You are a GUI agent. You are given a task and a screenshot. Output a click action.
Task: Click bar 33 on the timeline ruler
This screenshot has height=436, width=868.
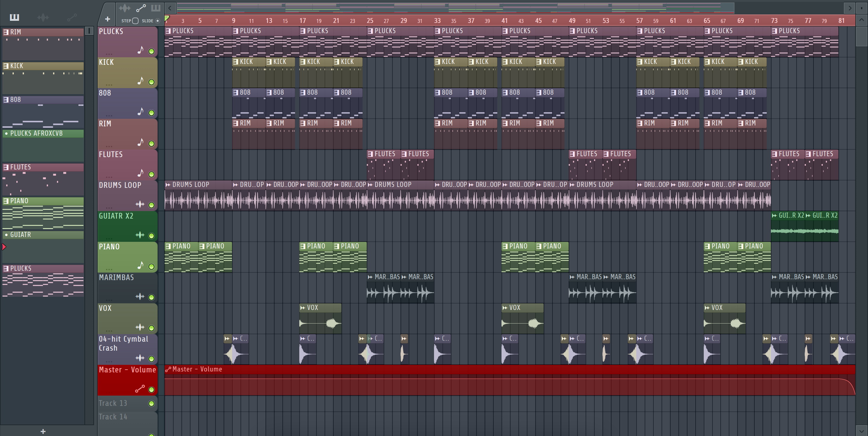[437, 21]
